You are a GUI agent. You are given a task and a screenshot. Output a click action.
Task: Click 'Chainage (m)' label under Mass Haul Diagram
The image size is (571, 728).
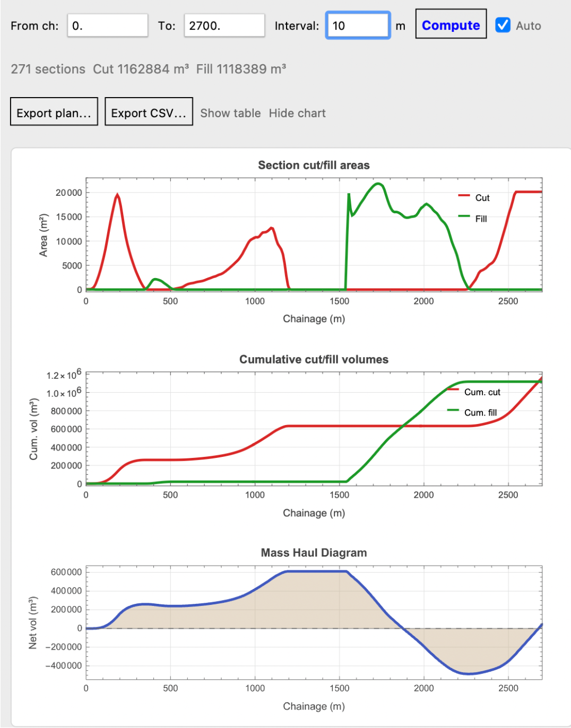pos(314,706)
